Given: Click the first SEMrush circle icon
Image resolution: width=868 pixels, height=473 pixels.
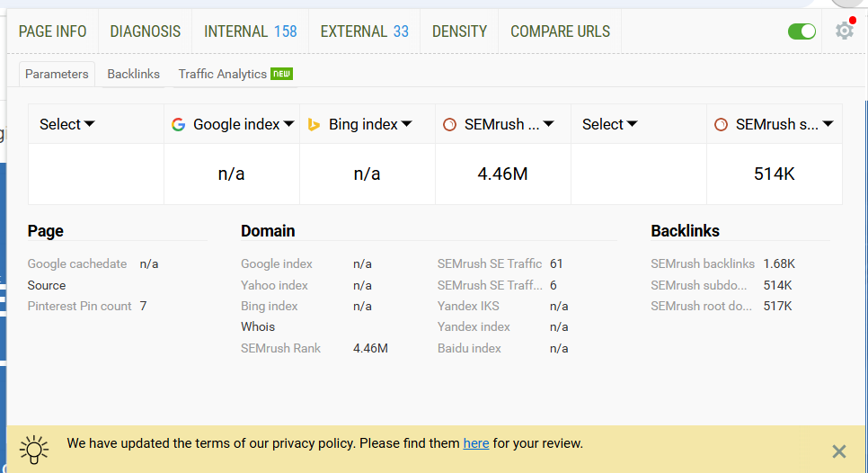Looking at the screenshot, I should pos(450,124).
